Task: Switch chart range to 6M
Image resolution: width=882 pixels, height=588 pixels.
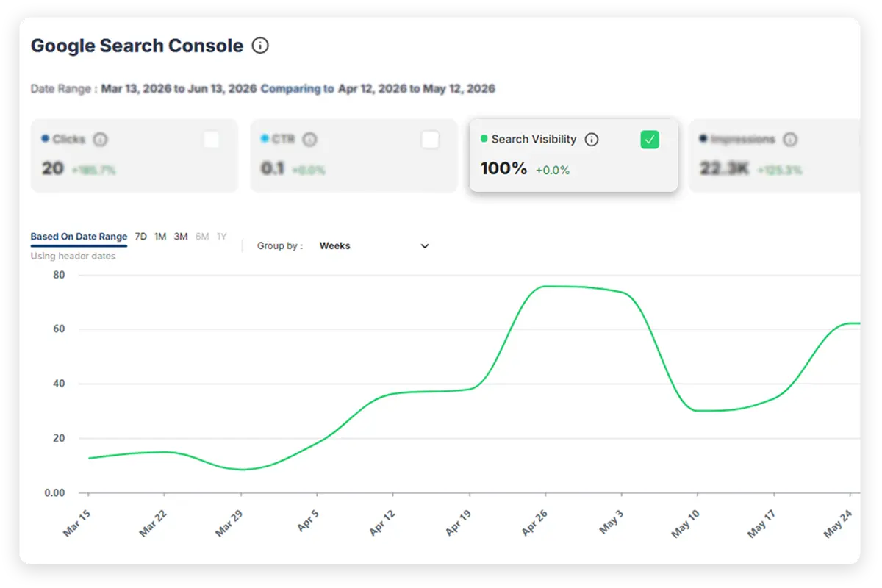Action: tap(202, 237)
